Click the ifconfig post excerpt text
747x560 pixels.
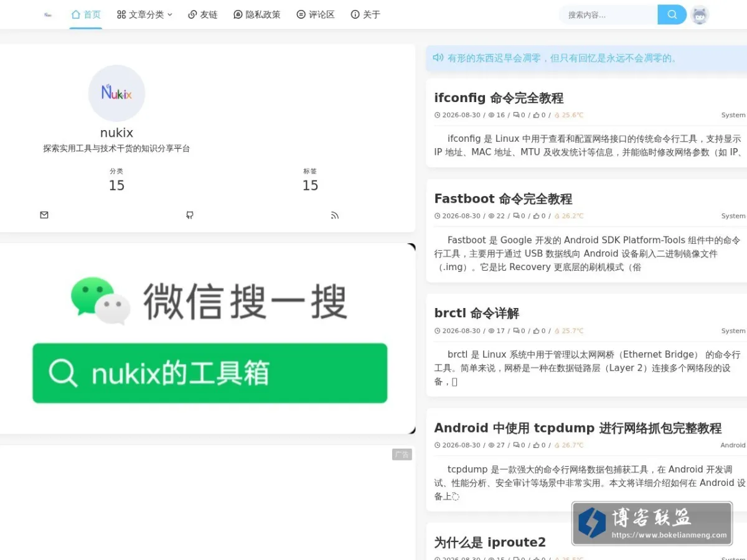(x=588, y=146)
